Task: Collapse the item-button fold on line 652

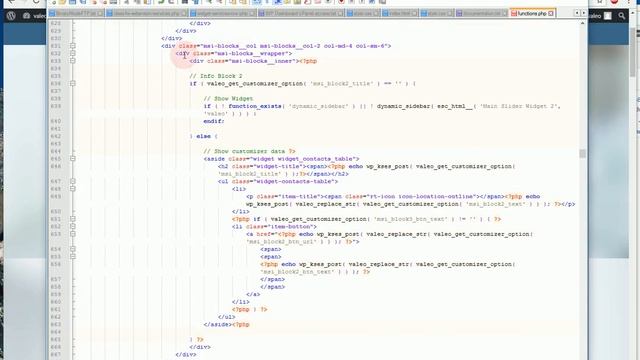Action: pyautogui.click(x=73, y=227)
